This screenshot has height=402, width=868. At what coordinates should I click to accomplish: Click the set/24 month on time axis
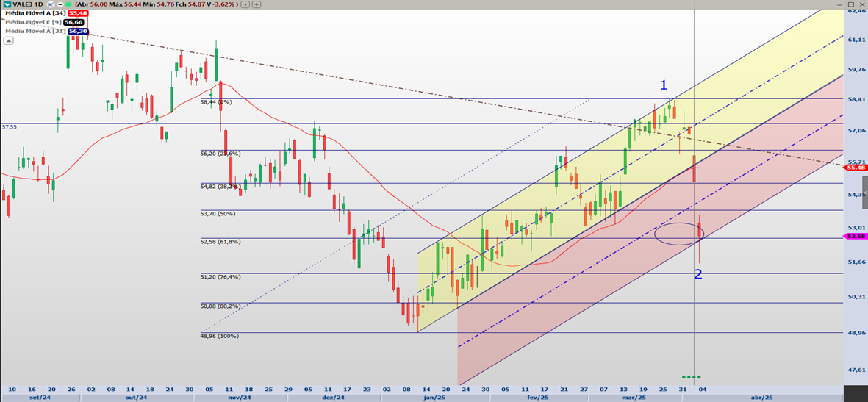tap(39, 398)
